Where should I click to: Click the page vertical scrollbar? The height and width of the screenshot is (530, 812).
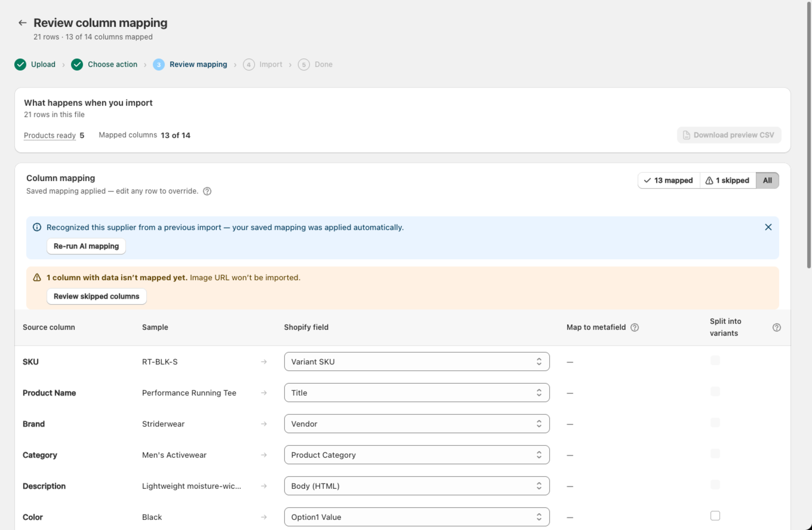coord(809,135)
